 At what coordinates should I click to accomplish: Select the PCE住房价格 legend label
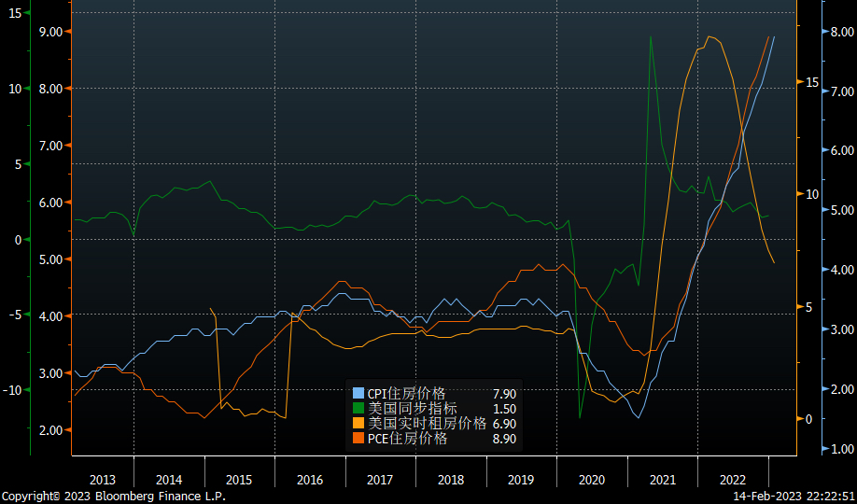(x=407, y=439)
